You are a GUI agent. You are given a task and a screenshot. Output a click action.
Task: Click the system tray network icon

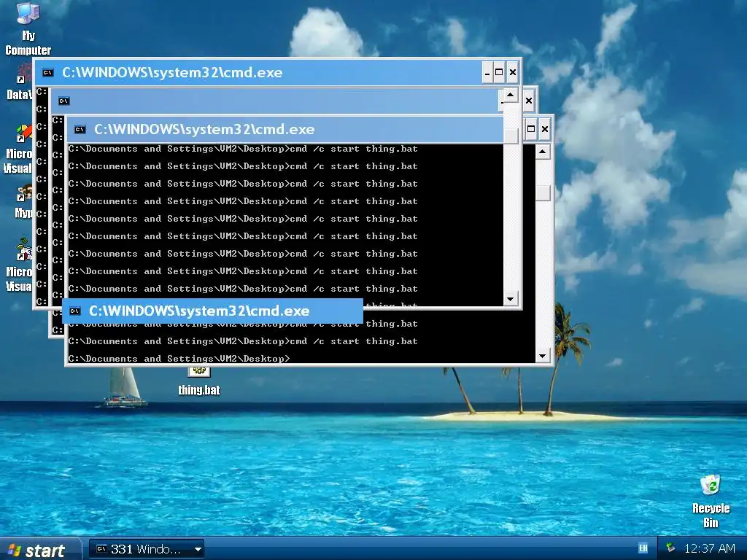pyautogui.click(x=670, y=548)
